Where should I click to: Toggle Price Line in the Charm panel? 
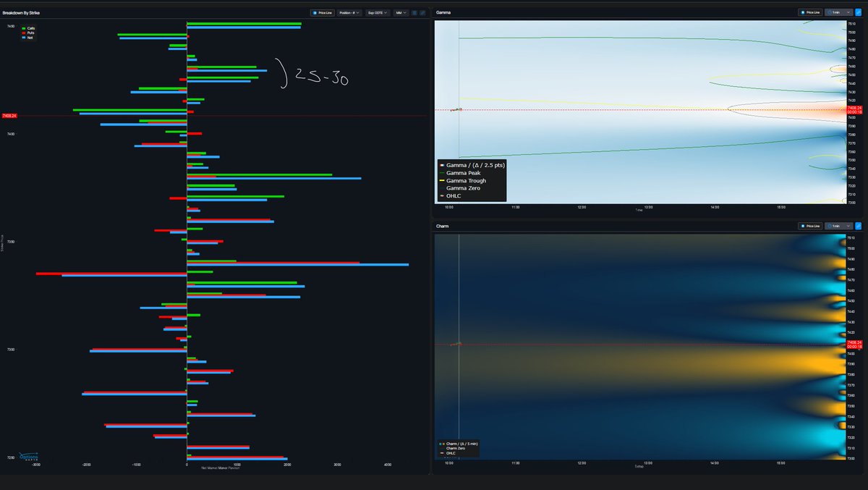click(x=810, y=226)
